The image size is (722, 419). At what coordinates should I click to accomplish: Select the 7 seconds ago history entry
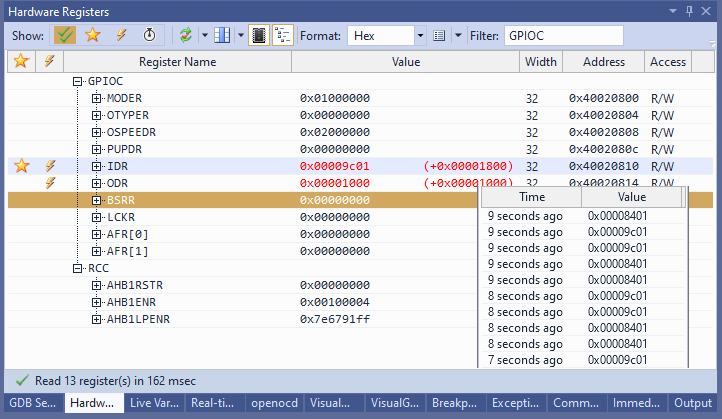pos(582,360)
